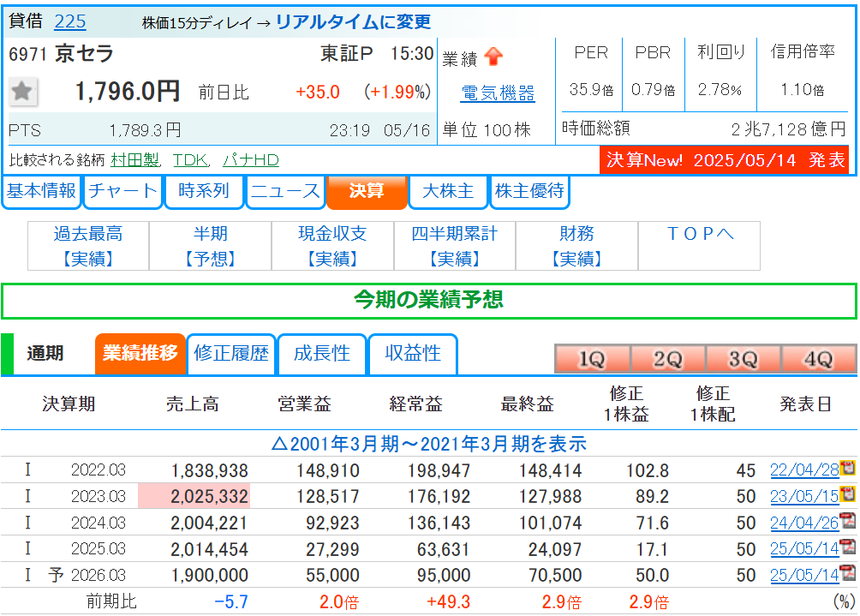
Task: Click the stock price 1,796.0円
Action: pos(128,91)
